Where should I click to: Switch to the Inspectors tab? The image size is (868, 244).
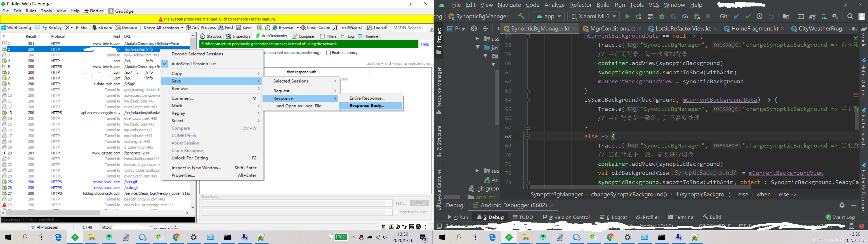(238, 36)
